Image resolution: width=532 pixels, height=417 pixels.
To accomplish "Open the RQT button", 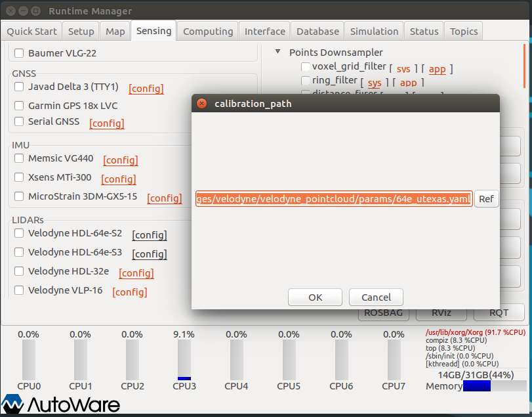I will point(499,313).
